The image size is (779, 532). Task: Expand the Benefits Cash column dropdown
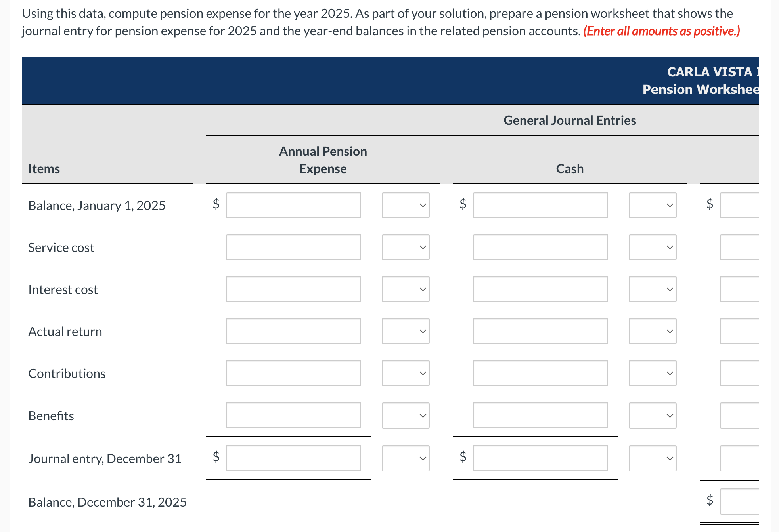[652, 416]
